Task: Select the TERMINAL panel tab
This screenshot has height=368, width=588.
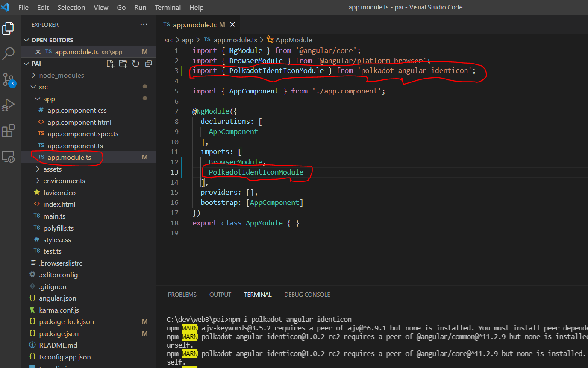Action: click(258, 295)
